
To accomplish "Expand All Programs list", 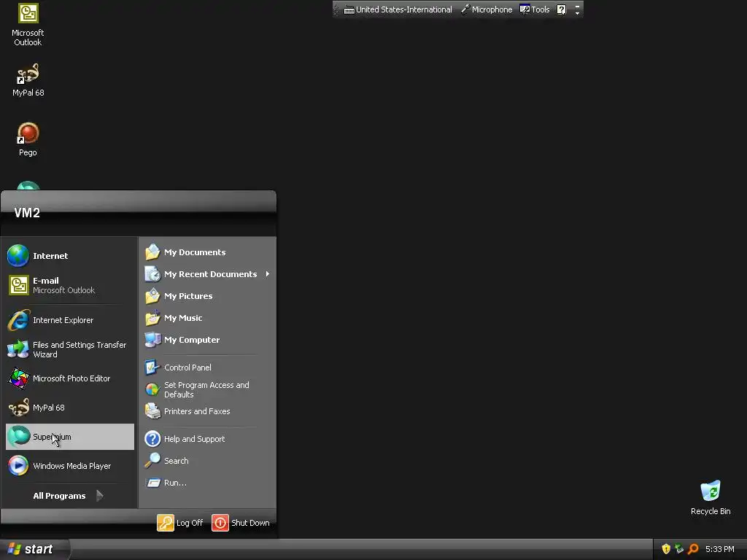I will (x=69, y=496).
